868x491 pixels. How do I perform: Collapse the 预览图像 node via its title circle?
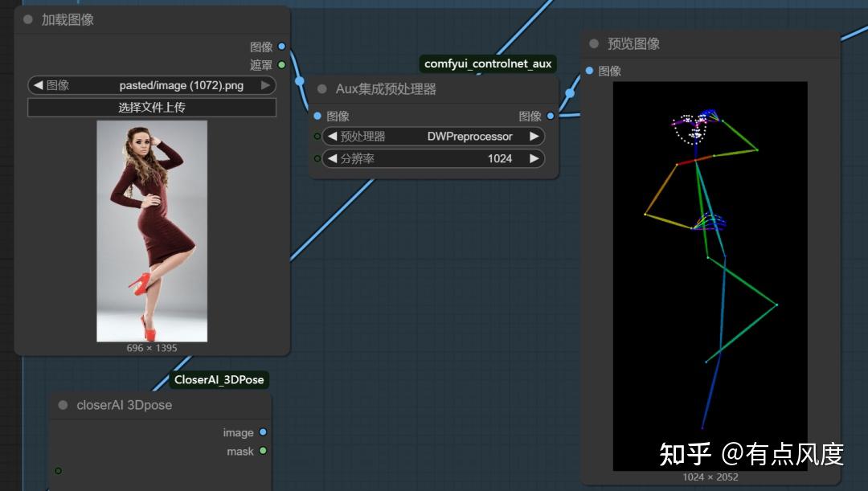592,44
